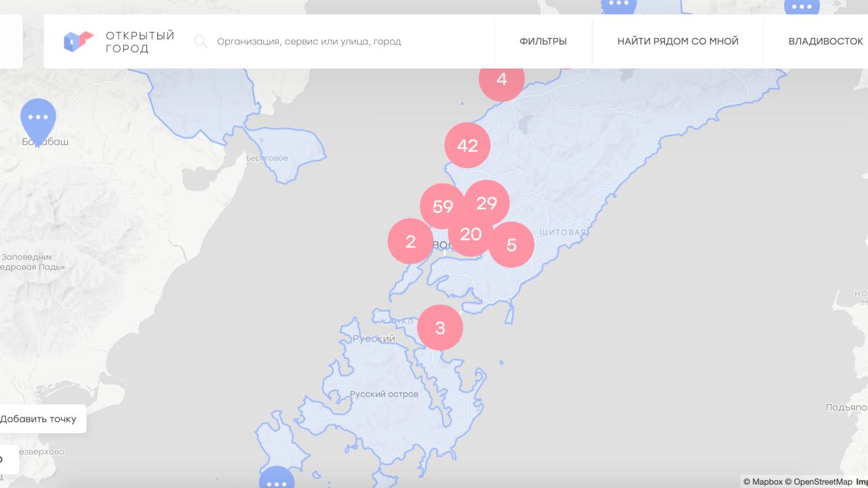Click the Открытый город cube logo
The image size is (868, 488).
[x=78, y=41]
